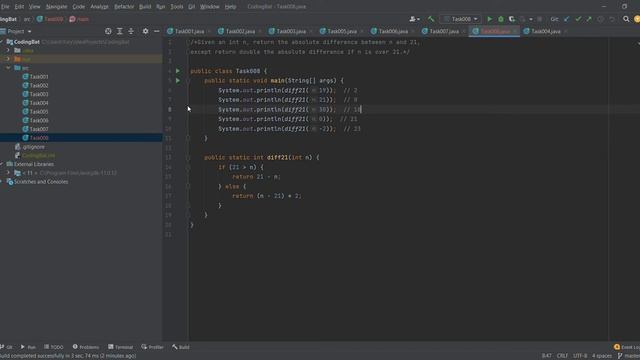Select .gitignore file in project tree

(33, 147)
